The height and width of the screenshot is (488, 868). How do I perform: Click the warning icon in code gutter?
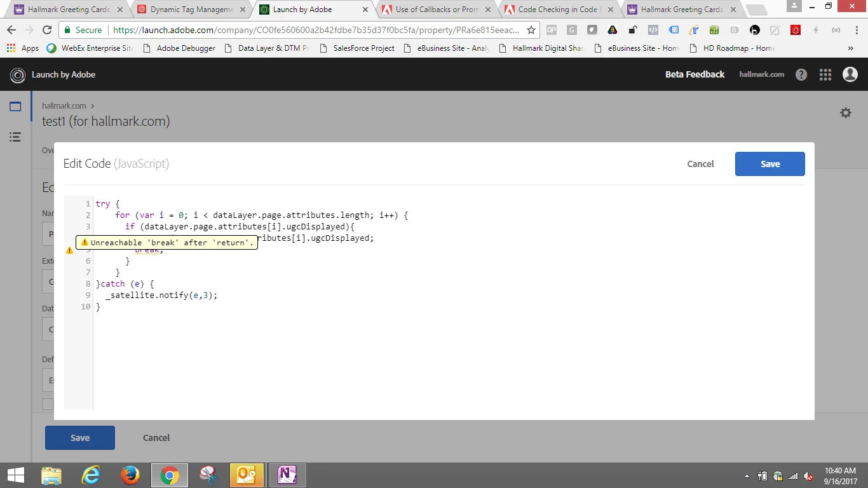[69, 250]
